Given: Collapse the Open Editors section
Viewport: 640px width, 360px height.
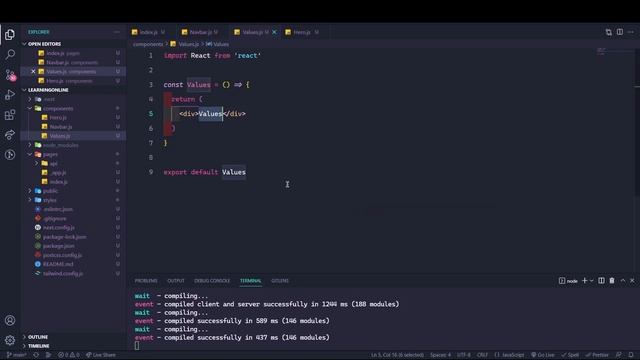Looking at the screenshot, I should click(x=44, y=44).
